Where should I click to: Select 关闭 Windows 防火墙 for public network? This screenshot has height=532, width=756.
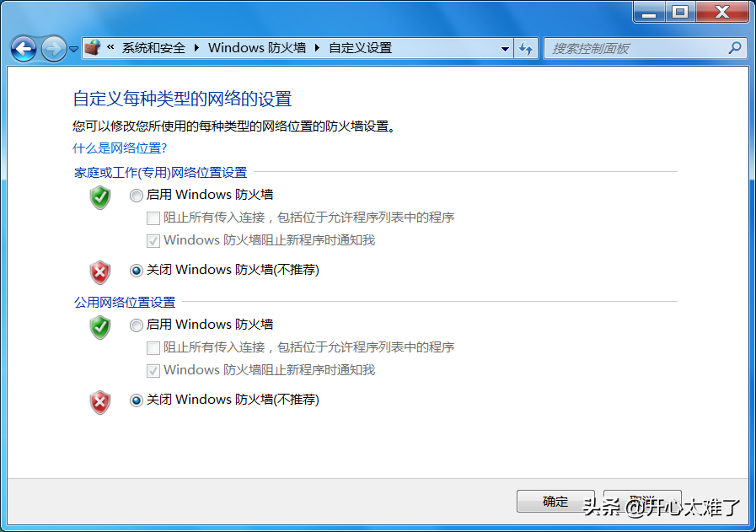(x=137, y=400)
